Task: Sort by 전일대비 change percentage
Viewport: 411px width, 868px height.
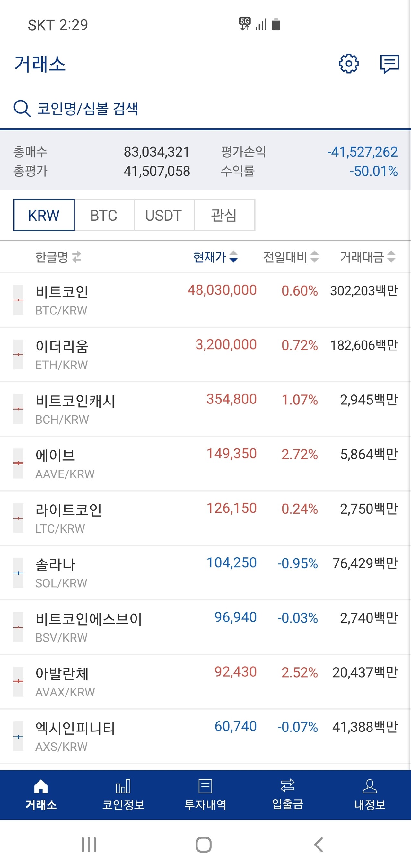Action: 290,257
